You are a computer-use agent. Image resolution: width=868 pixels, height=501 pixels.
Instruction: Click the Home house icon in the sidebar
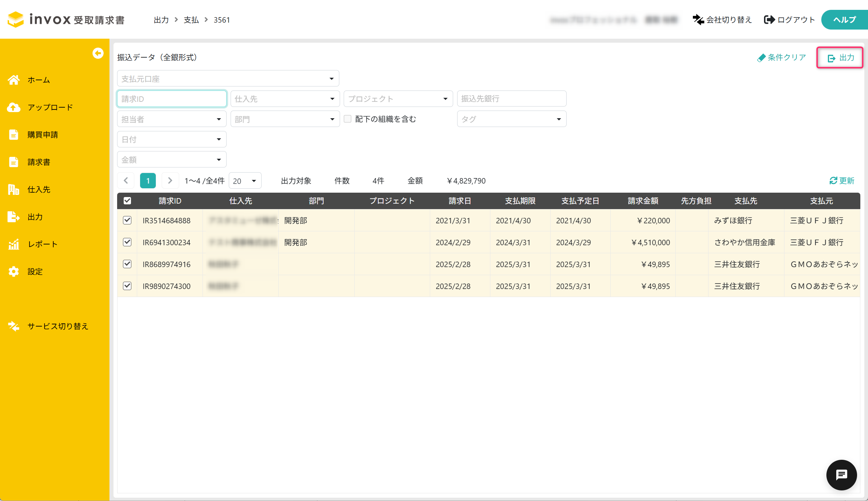(14, 80)
